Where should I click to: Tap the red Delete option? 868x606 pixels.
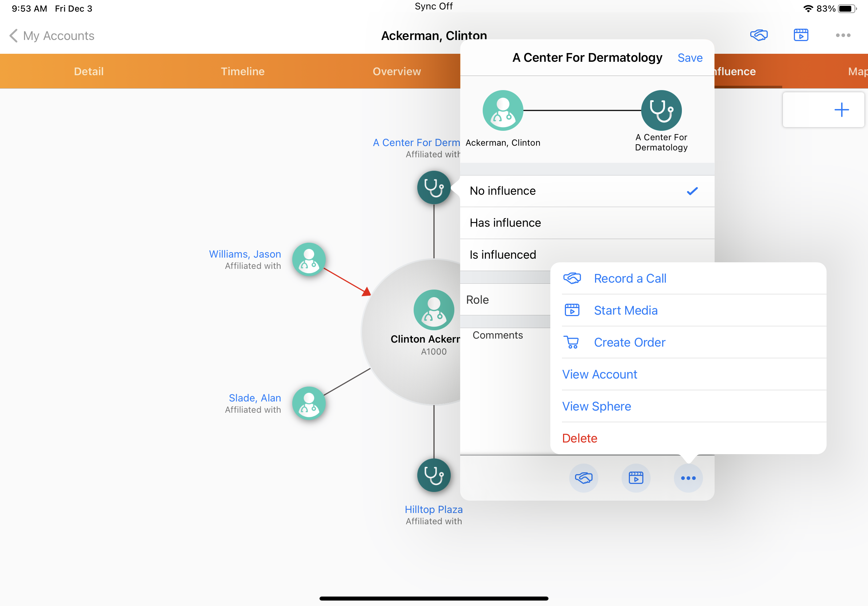pos(579,438)
